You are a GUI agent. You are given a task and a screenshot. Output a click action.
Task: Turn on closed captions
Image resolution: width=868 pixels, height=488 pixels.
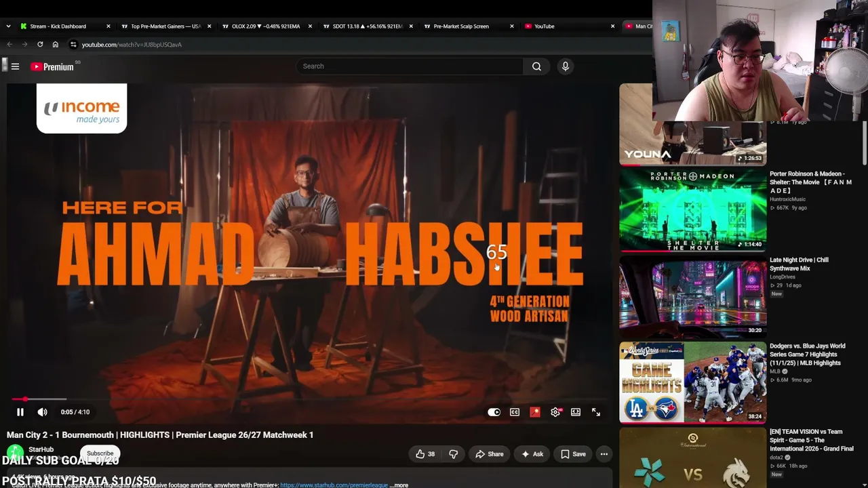(515, 412)
